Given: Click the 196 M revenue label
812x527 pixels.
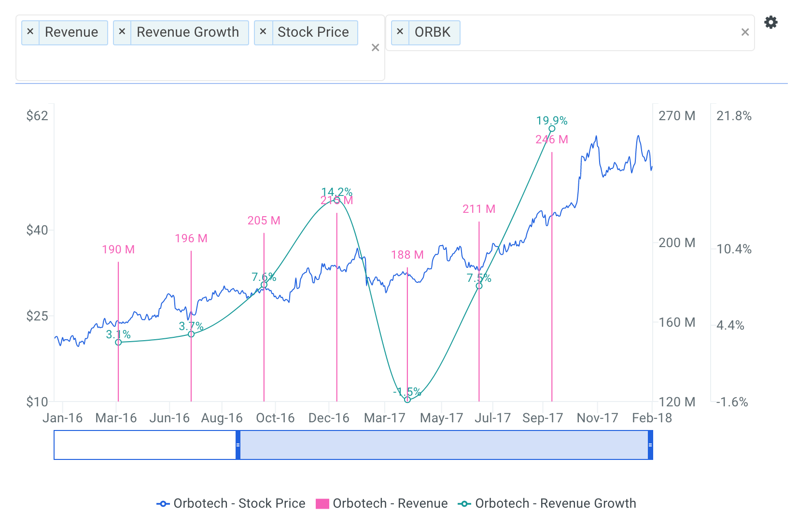Looking at the screenshot, I should [x=191, y=238].
